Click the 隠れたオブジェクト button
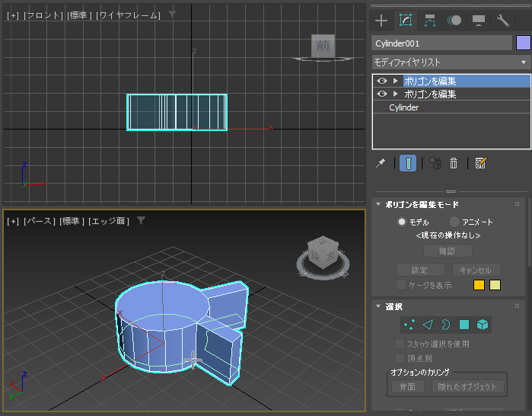 pyautogui.click(x=467, y=386)
